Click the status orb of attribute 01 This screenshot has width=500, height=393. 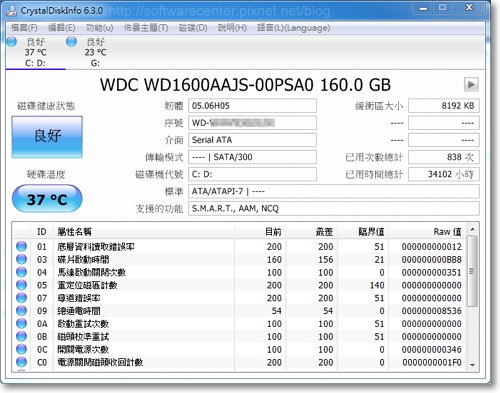(21, 246)
